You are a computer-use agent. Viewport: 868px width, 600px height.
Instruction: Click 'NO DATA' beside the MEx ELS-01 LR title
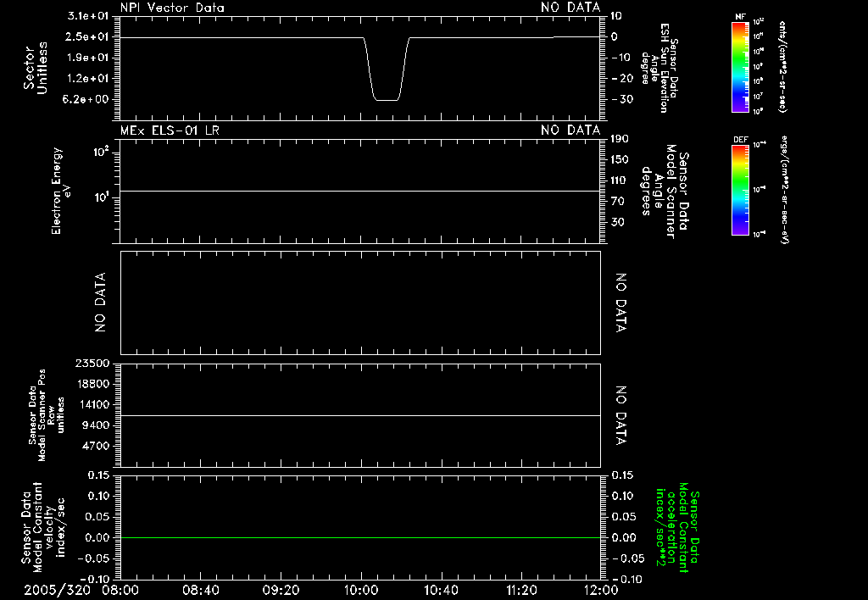coord(570,131)
